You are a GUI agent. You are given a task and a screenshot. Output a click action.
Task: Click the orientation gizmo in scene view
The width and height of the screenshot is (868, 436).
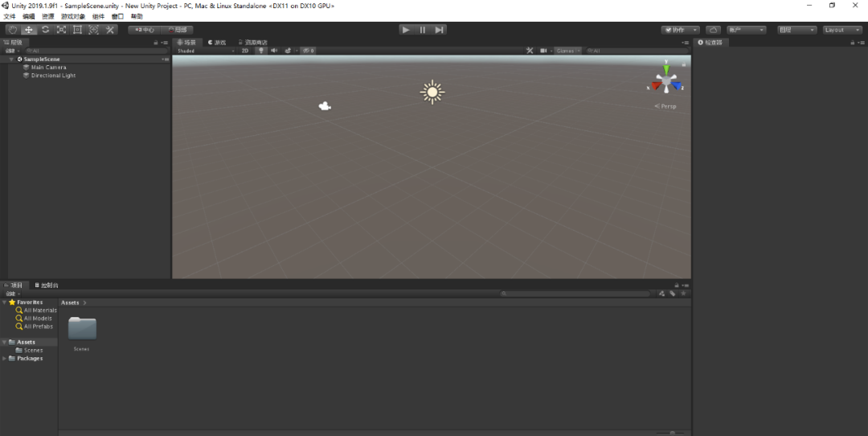[x=666, y=80]
